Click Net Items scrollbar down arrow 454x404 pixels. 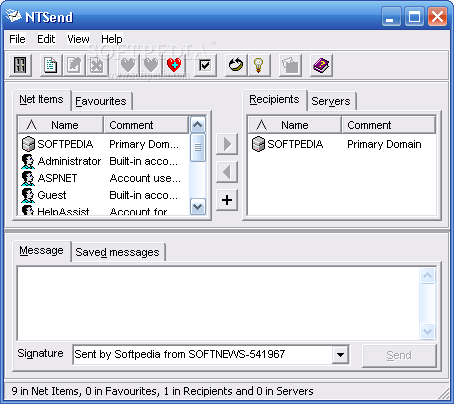(x=198, y=207)
